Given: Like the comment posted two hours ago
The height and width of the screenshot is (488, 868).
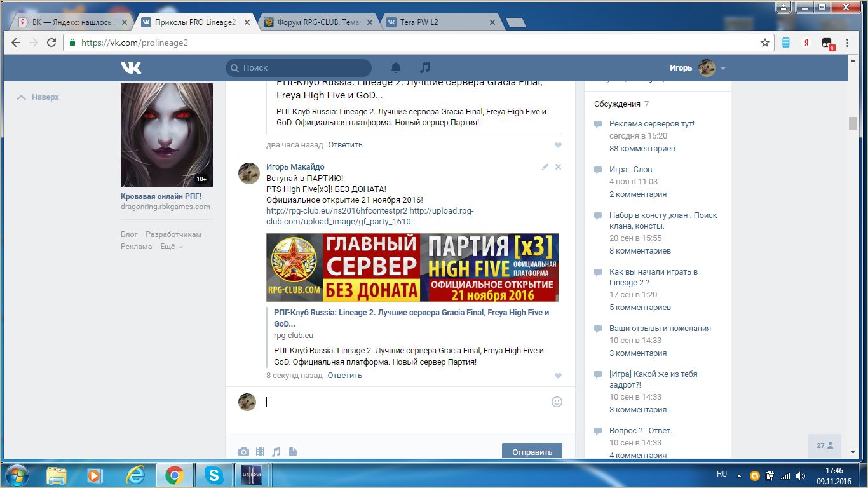Looking at the screenshot, I should [x=558, y=145].
